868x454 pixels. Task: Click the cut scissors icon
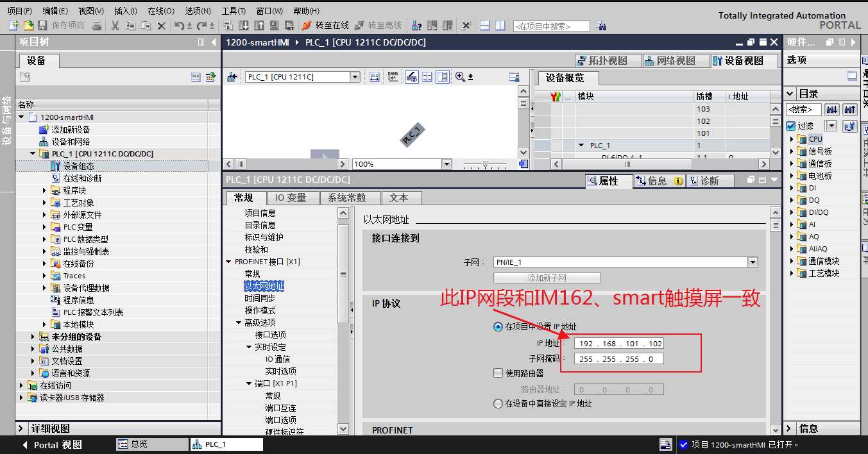click(114, 26)
